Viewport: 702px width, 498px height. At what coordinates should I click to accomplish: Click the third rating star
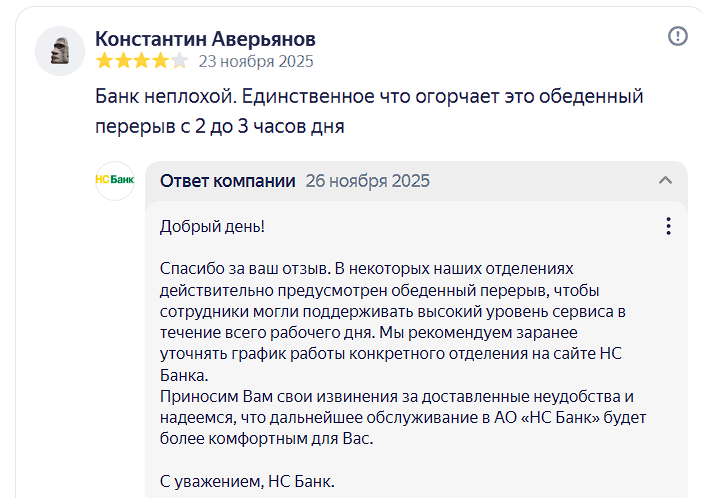coord(141,61)
